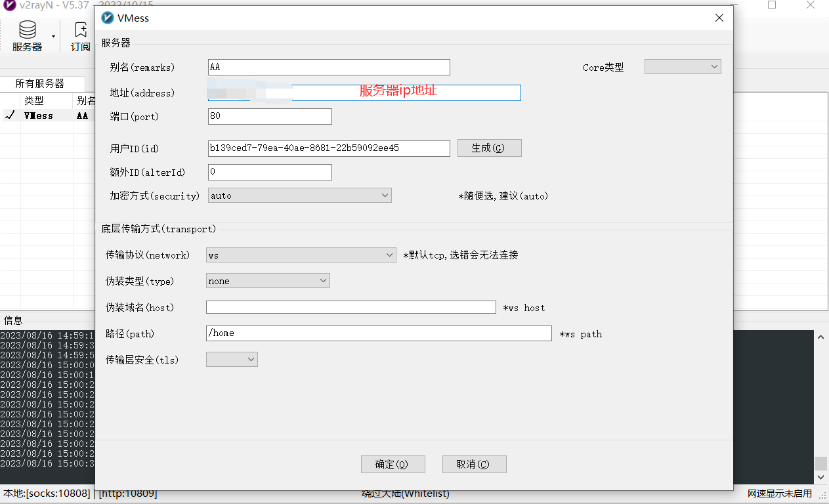The width and height of the screenshot is (829, 504).
Task: Click the 伪装类型(type) label
Action: pos(140,282)
